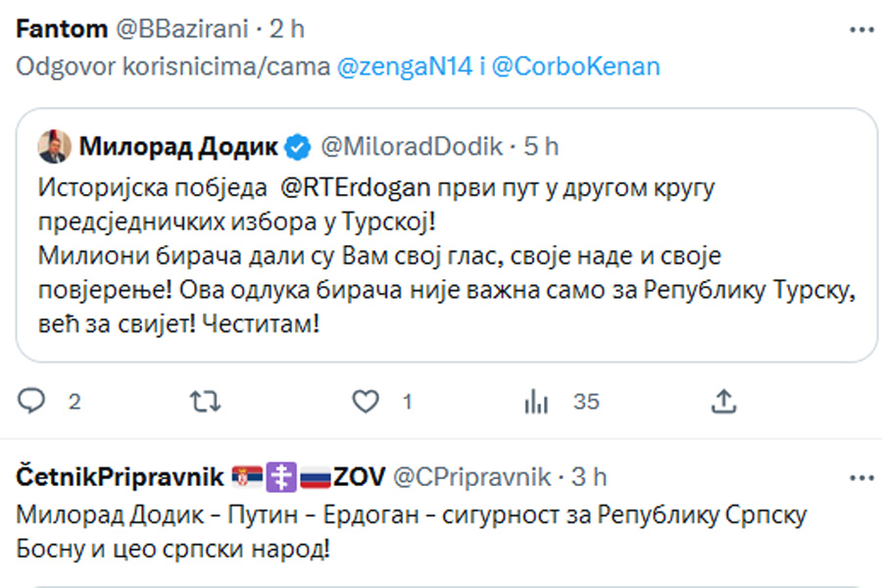This screenshot has width=882, height=588.
Task: Click the share upload icon
Action: 723,401
